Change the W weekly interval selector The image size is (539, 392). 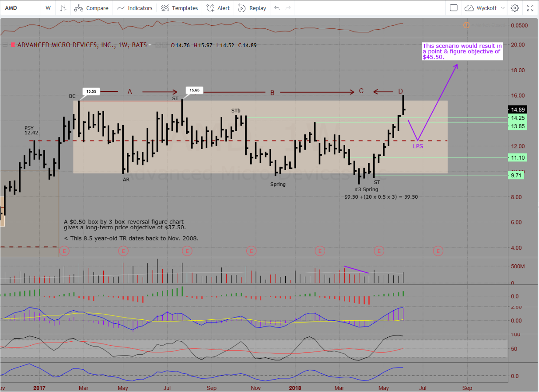48,8
